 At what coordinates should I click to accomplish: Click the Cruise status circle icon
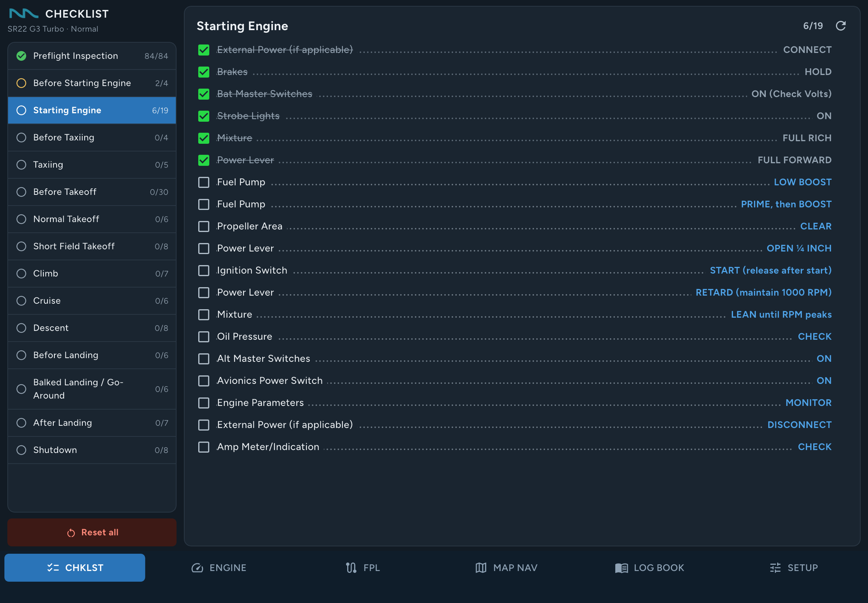click(22, 301)
